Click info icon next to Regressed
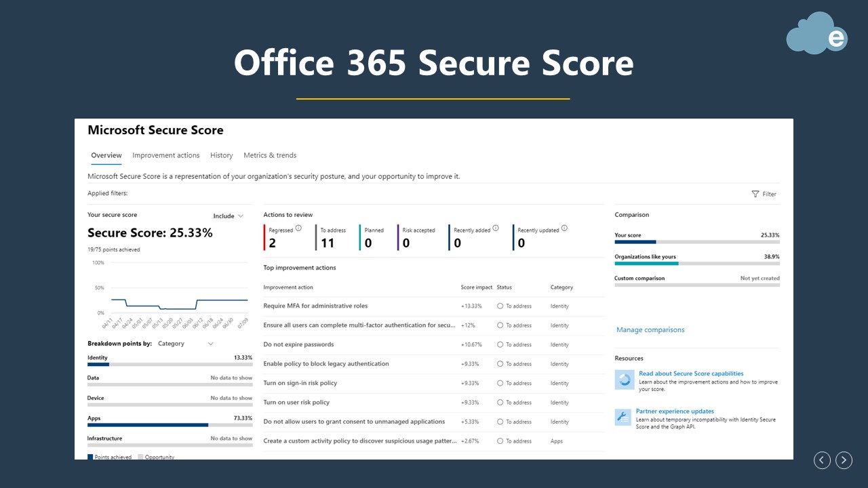 click(x=298, y=228)
